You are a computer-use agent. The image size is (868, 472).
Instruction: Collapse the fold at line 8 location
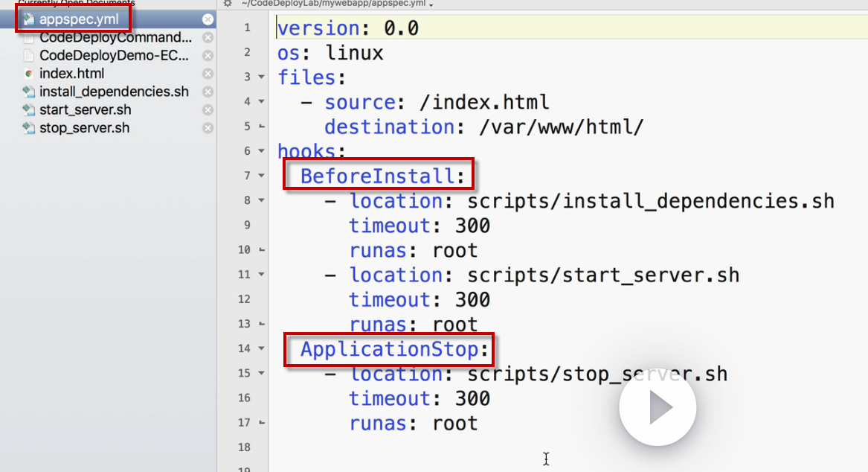[x=261, y=200]
